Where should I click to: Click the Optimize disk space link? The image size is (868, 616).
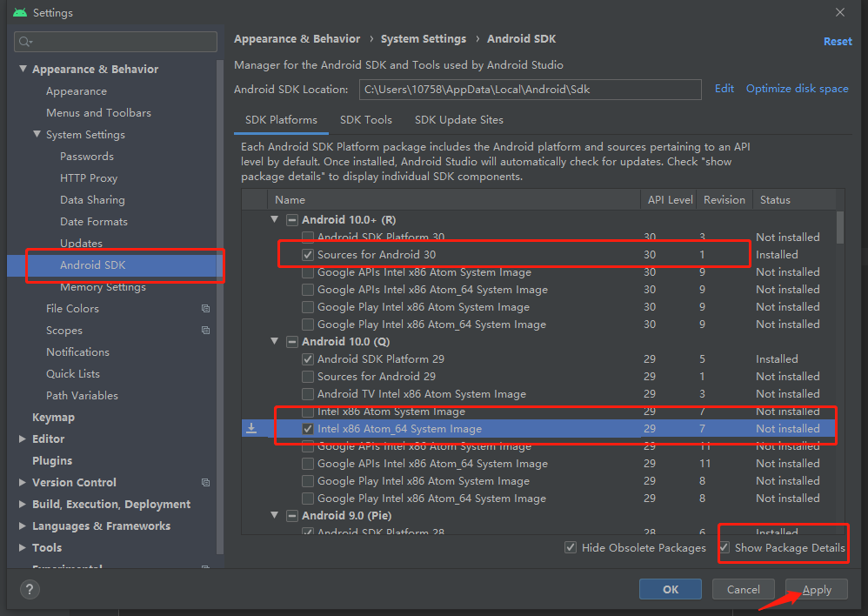point(797,89)
